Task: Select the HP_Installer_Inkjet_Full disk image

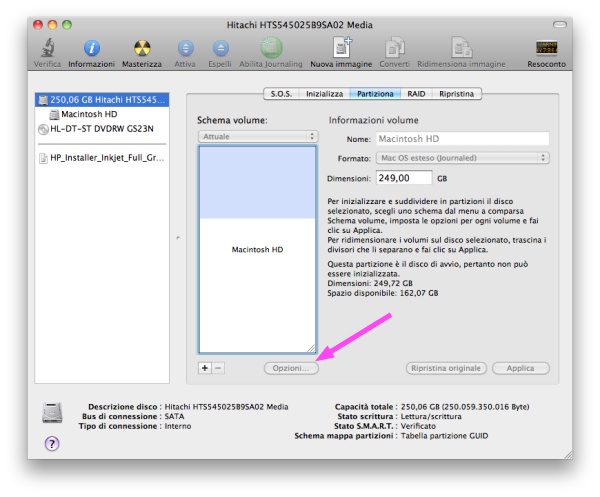Action: 102,158
